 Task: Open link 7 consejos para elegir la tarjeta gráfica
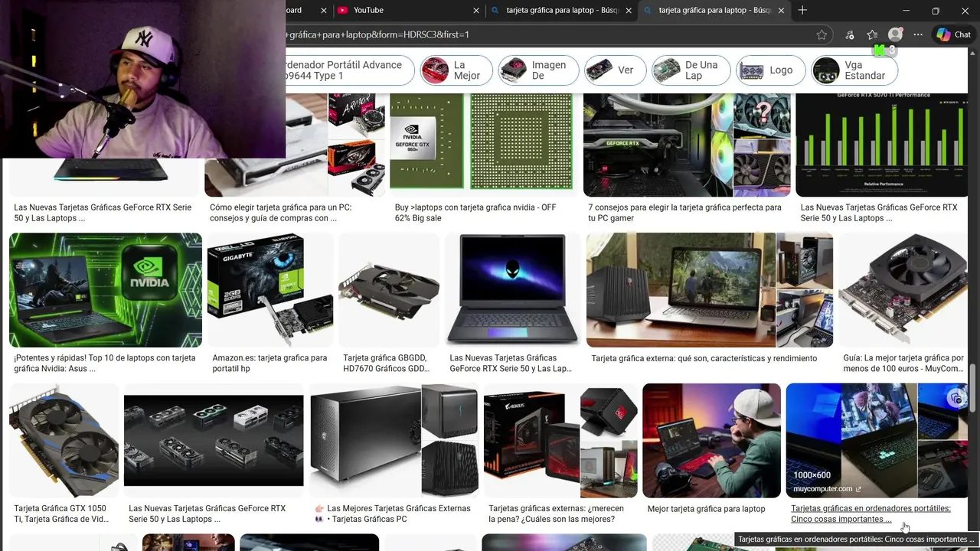tap(684, 213)
